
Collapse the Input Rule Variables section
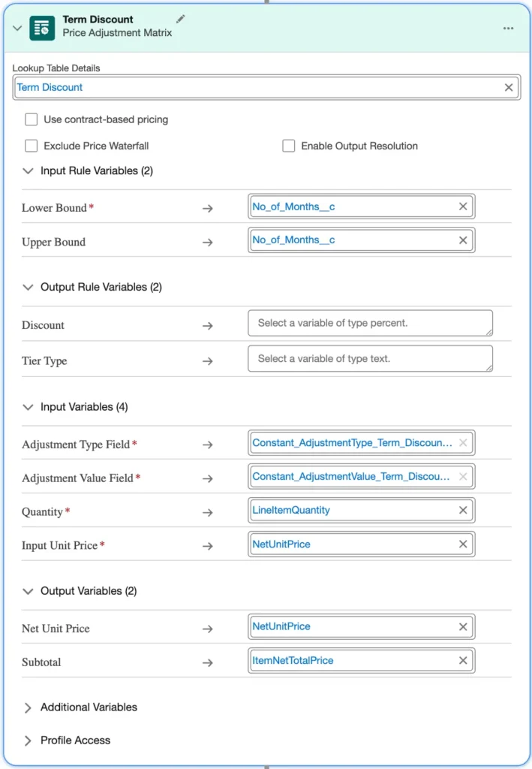(x=29, y=171)
